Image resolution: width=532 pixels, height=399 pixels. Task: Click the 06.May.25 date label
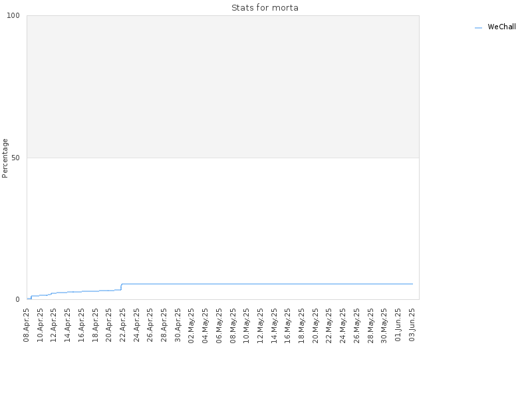tap(219, 325)
